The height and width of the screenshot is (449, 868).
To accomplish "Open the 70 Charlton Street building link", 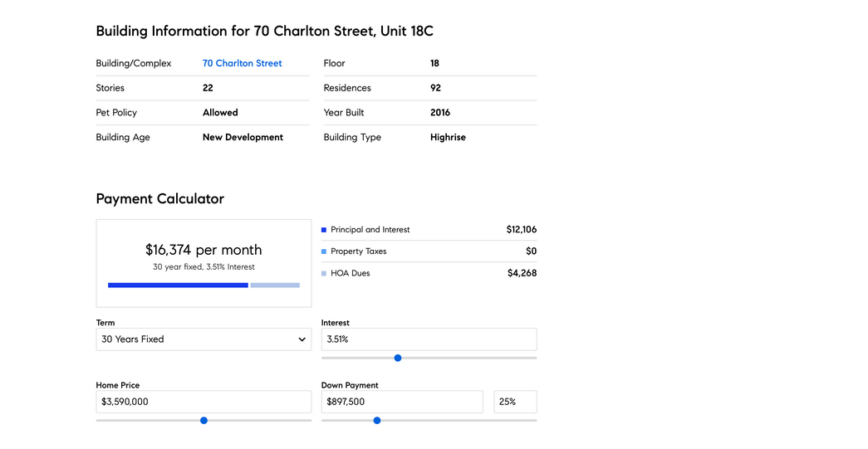I will click(242, 63).
